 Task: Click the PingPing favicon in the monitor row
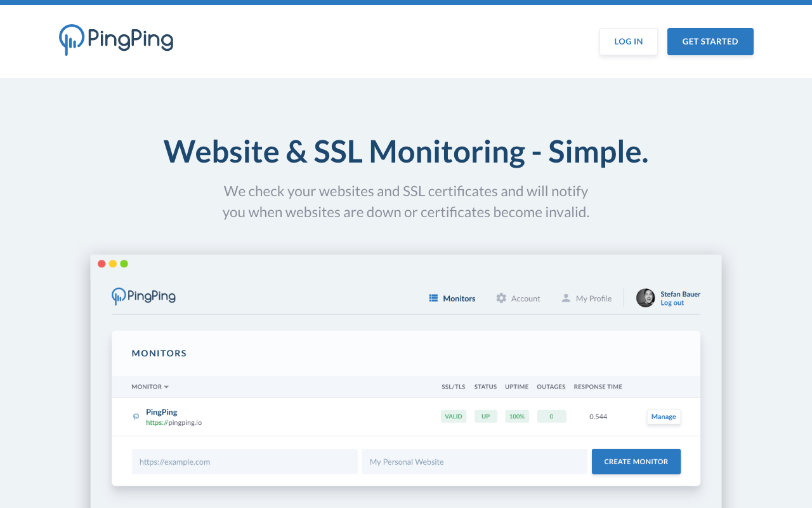point(136,417)
